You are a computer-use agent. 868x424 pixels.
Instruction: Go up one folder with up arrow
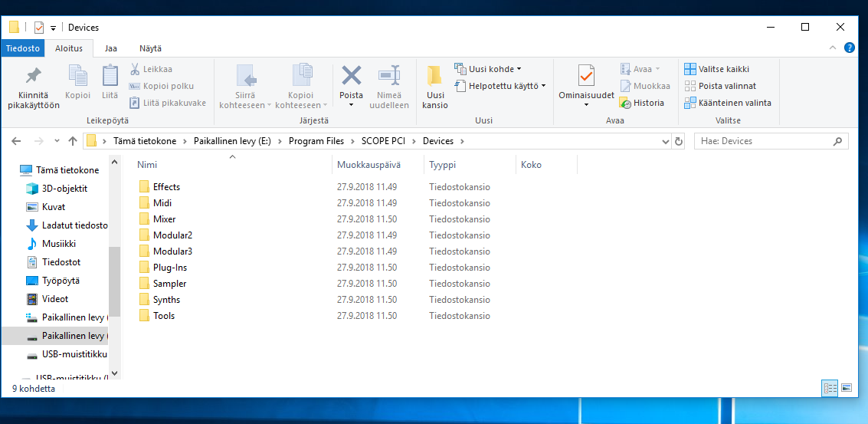pyautogui.click(x=73, y=141)
